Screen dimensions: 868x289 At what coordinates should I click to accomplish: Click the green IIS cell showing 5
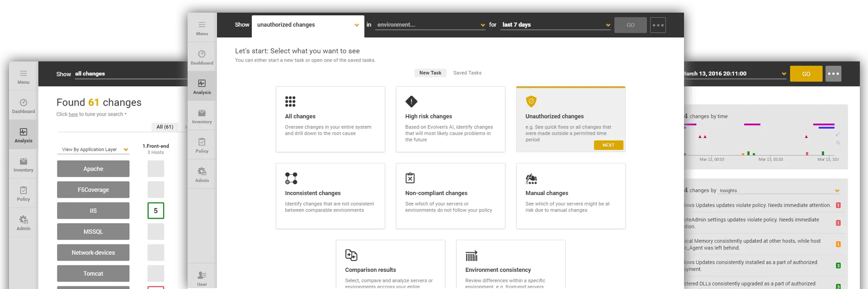pyautogui.click(x=156, y=210)
